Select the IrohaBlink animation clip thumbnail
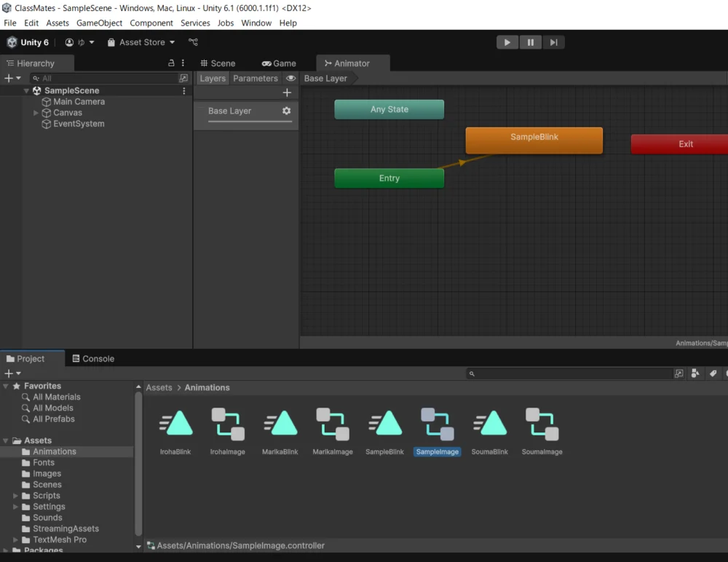Screen dimensions: 728x562 [175, 424]
